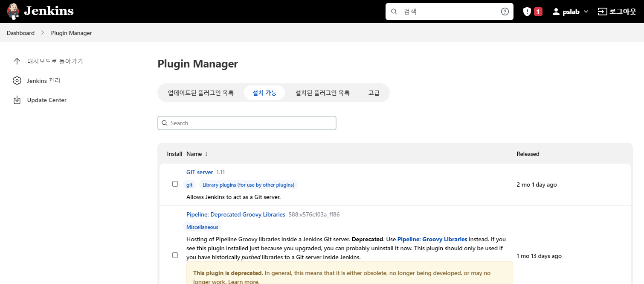644x284 pixels.
Task: Go to Dashboard breadcrumb
Action: pos(20,33)
